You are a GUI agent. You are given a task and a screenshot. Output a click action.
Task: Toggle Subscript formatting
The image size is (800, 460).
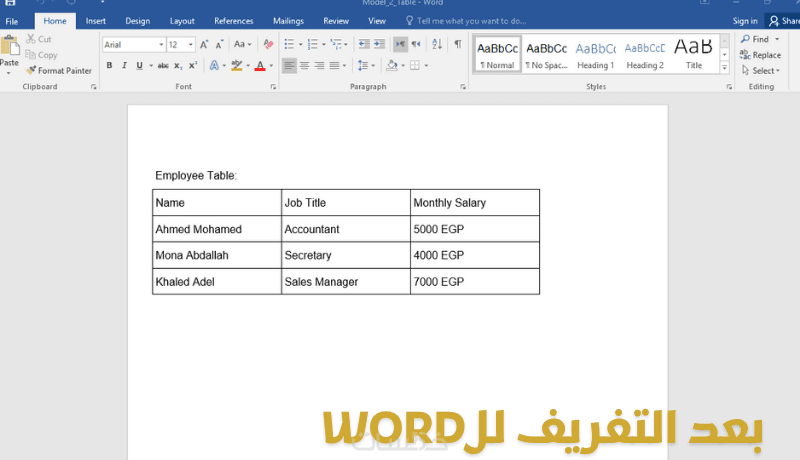coord(178,65)
